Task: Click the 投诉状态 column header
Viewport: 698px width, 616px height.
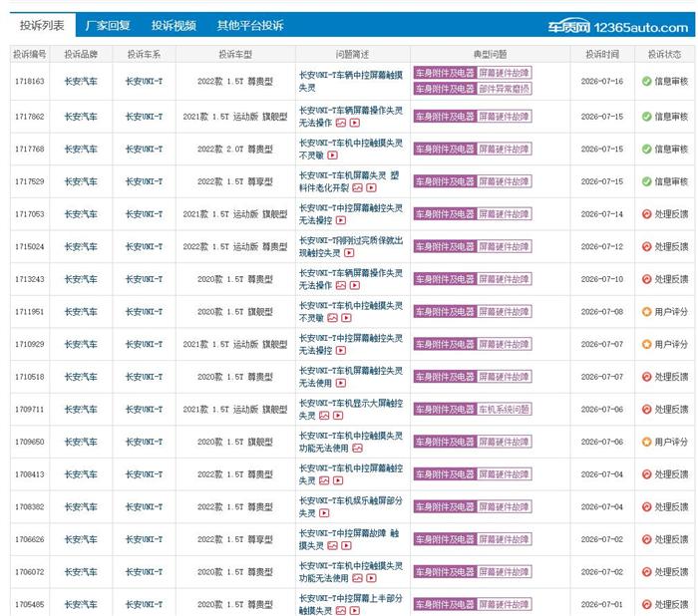Action: coord(664,54)
